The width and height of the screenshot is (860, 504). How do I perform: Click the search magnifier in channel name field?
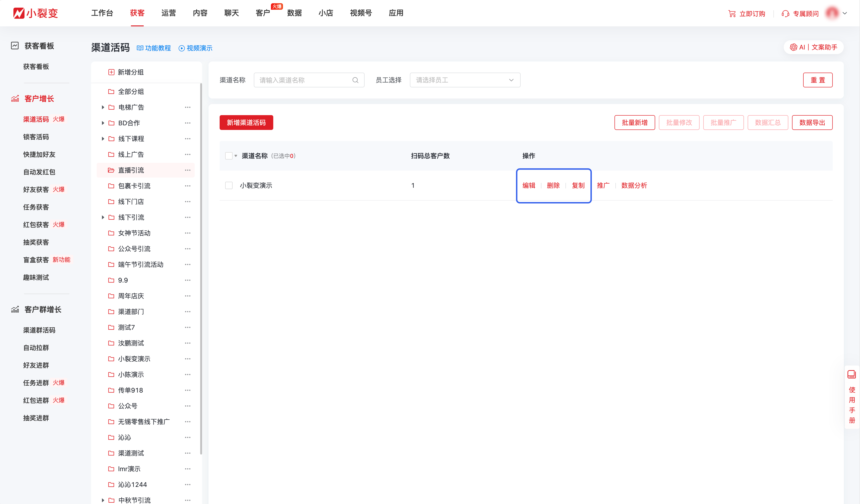point(355,80)
